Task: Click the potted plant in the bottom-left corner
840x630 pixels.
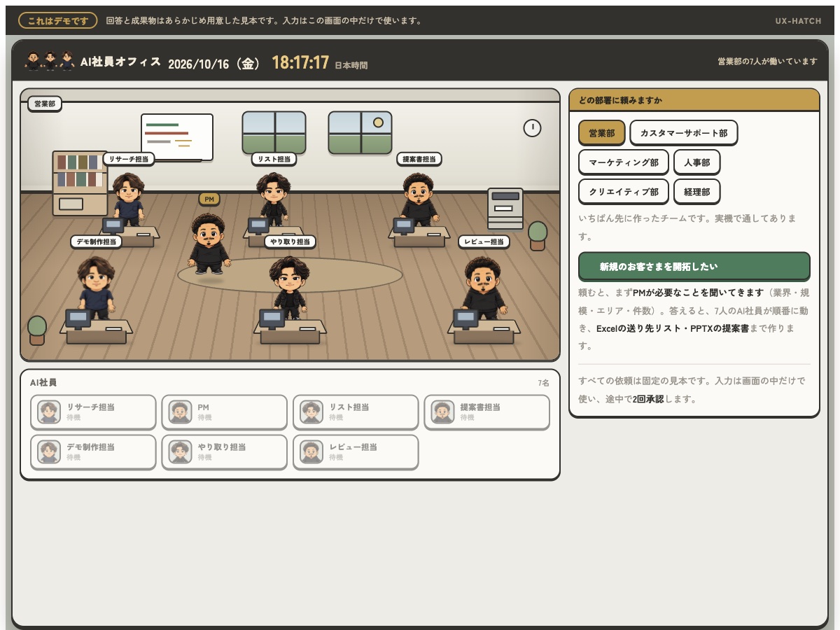Action: point(37,330)
